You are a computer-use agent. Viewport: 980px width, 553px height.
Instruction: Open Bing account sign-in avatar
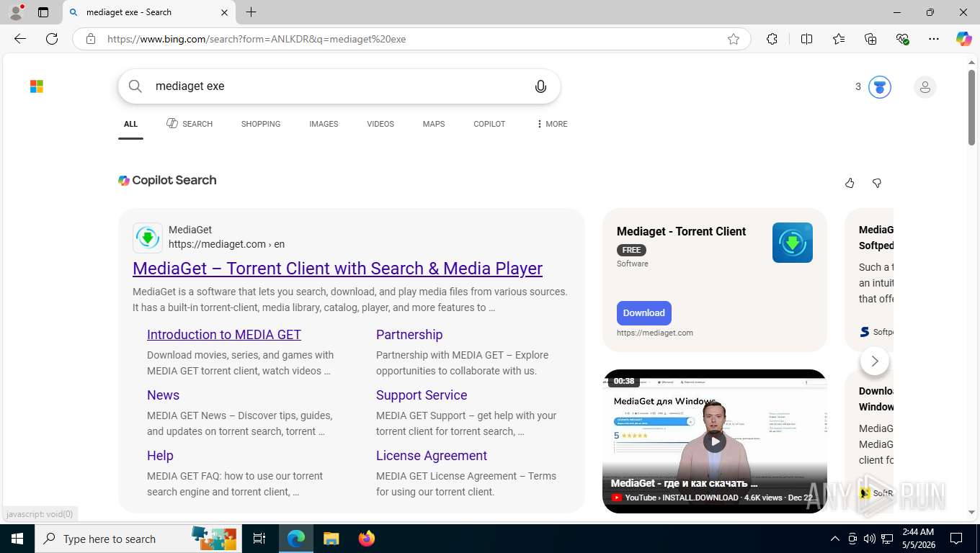925,87
